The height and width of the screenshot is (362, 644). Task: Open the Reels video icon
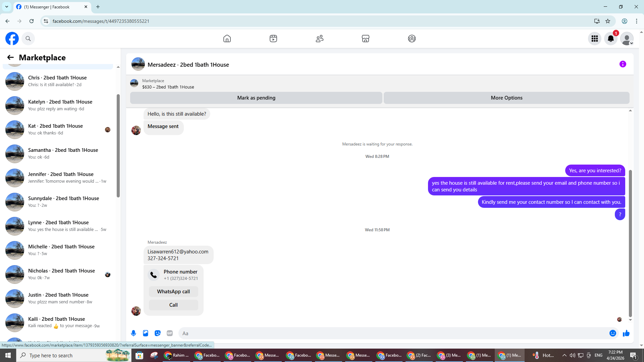[273, 39]
